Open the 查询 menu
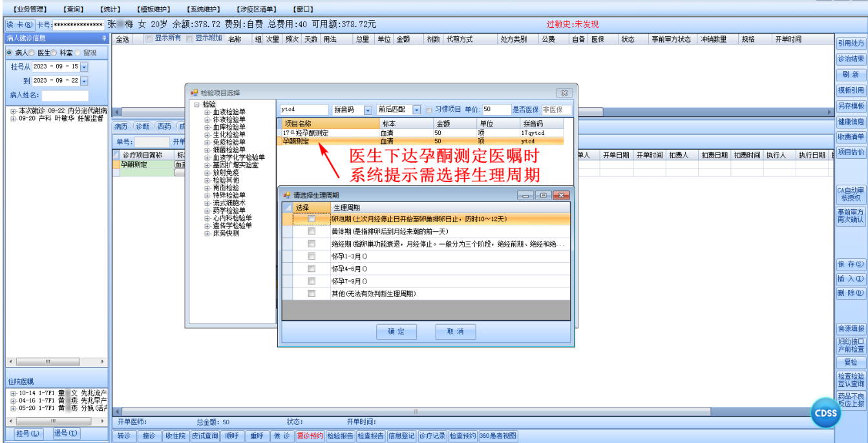Image resolution: width=868 pixels, height=443 pixels. (73, 9)
